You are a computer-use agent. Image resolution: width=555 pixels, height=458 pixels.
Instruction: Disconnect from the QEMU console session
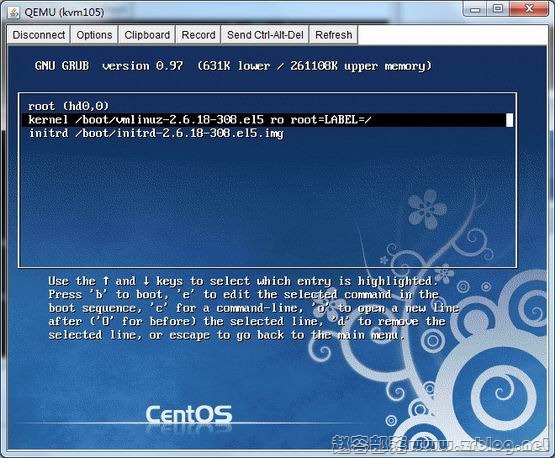coord(39,35)
